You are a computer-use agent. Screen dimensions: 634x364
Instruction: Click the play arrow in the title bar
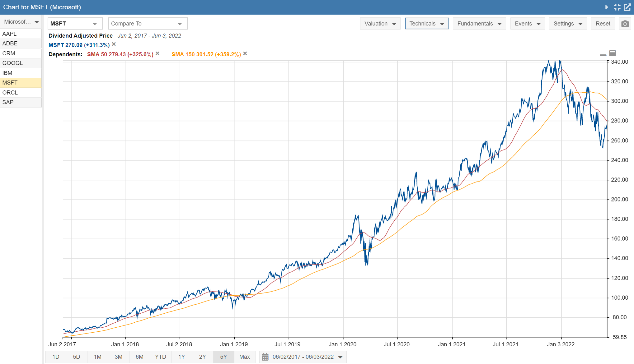[607, 7]
